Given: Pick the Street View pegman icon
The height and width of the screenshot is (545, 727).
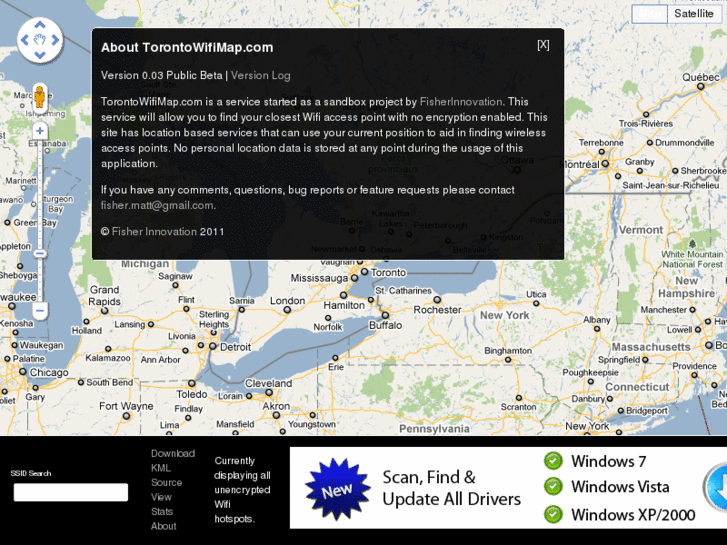Looking at the screenshot, I should click(x=40, y=97).
